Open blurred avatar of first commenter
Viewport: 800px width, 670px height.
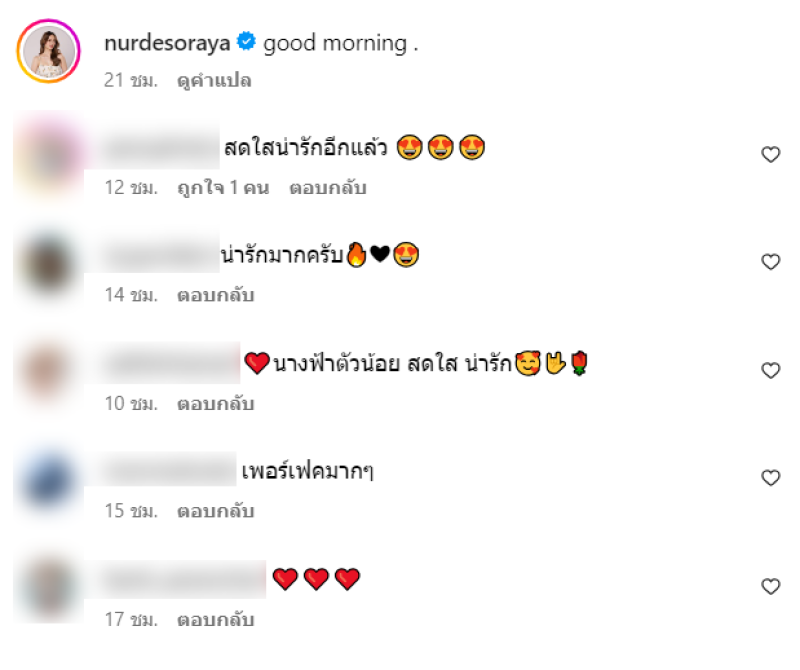48,157
